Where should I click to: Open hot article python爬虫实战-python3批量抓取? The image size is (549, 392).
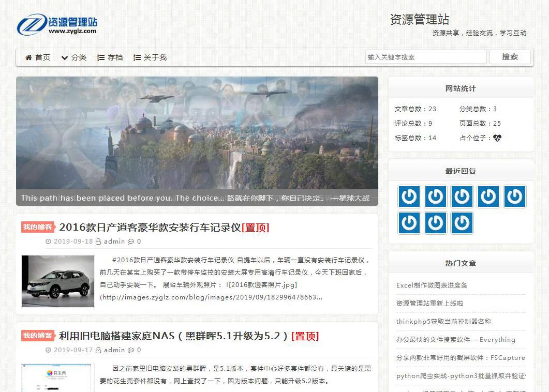(x=461, y=376)
